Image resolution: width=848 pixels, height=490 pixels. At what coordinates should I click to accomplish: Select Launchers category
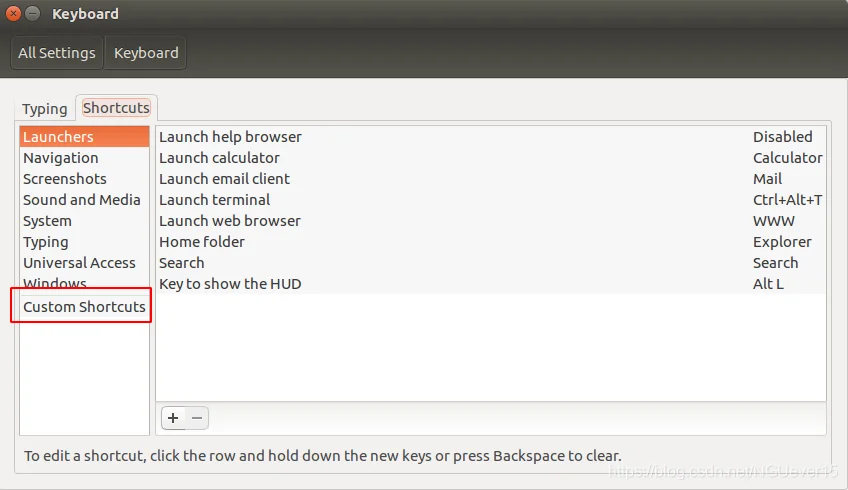click(x=84, y=137)
